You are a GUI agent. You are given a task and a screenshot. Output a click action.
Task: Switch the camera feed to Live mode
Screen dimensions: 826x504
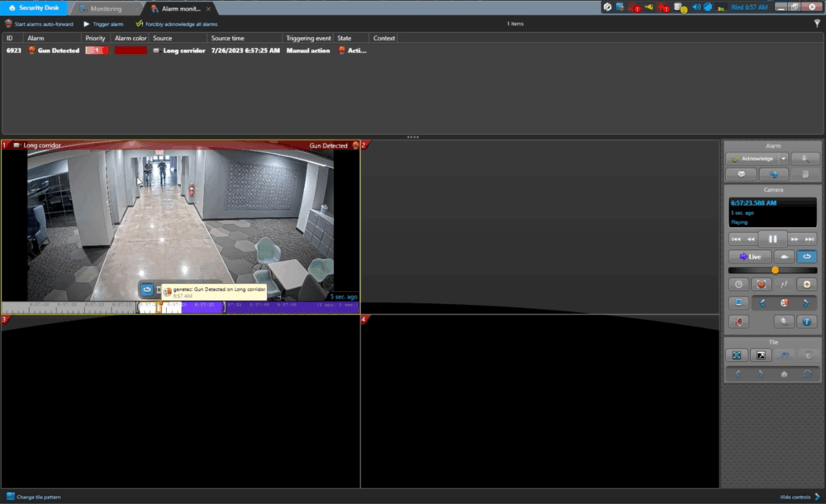pyautogui.click(x=750, y=256)
